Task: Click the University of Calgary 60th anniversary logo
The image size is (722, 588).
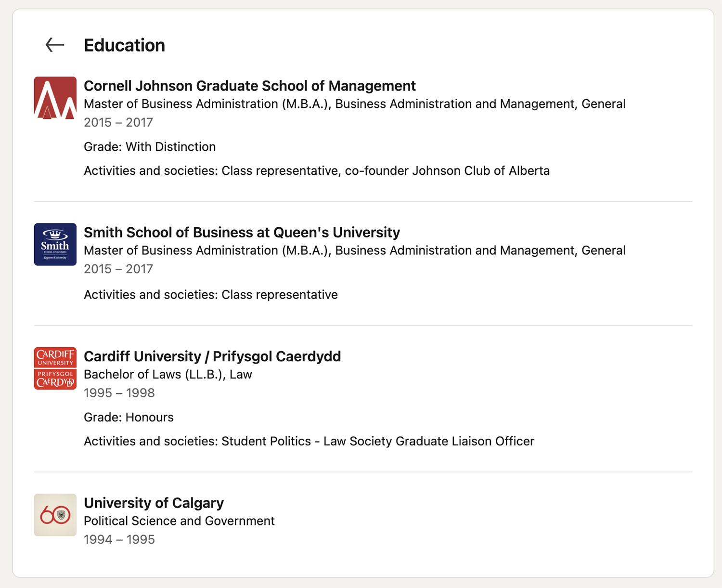Action: click(55, 515)
